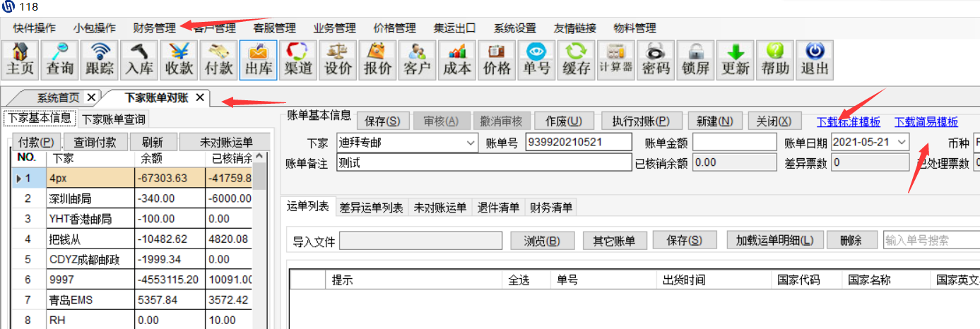Open the 计算器 calculator icon
980x329 pixels.
pyautogui.click(x=615, y=59)
